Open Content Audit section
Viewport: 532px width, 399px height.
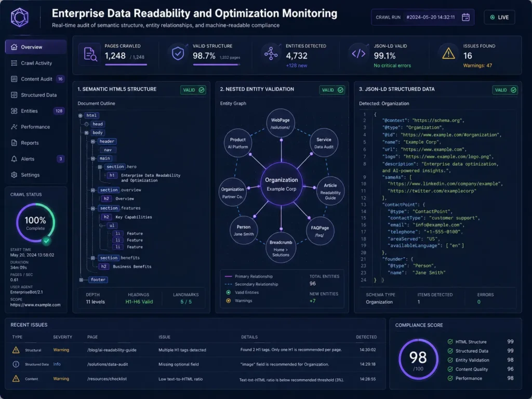coord(36,79)
